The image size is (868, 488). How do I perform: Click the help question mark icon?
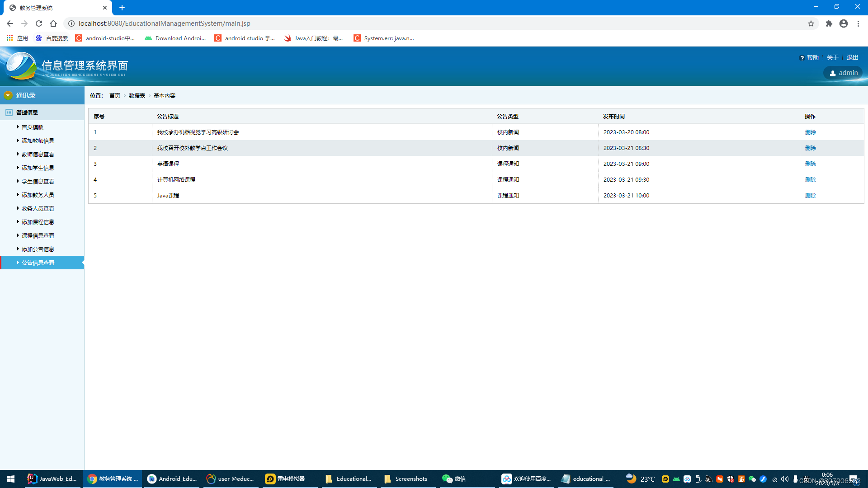coord(802,58)
